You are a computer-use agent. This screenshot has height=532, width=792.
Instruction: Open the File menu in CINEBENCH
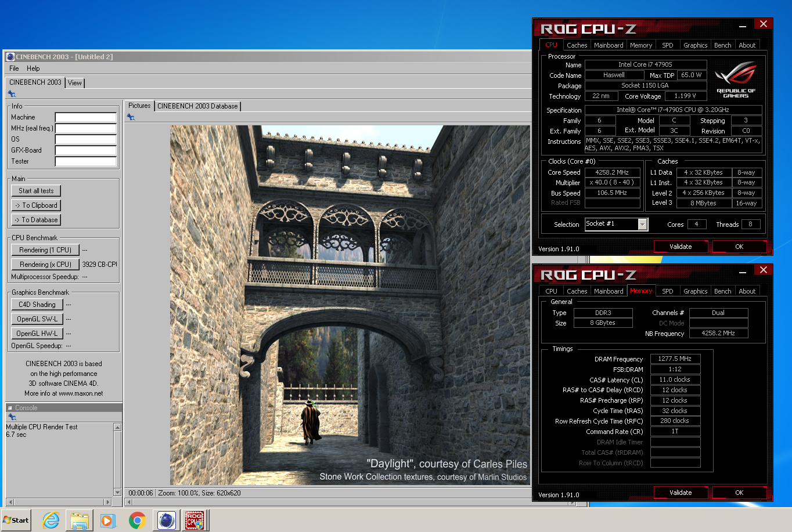[x=14, y=68]
